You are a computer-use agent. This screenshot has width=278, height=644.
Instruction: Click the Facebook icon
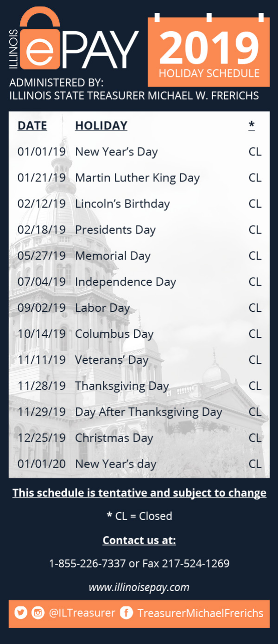pyautogui.click(x=126, y=613)
